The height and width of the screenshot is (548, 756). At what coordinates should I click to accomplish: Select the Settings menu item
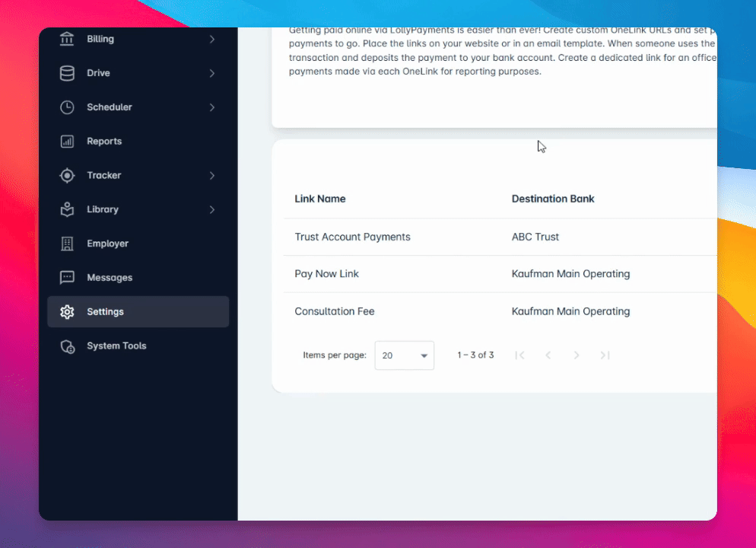[138, 311]
